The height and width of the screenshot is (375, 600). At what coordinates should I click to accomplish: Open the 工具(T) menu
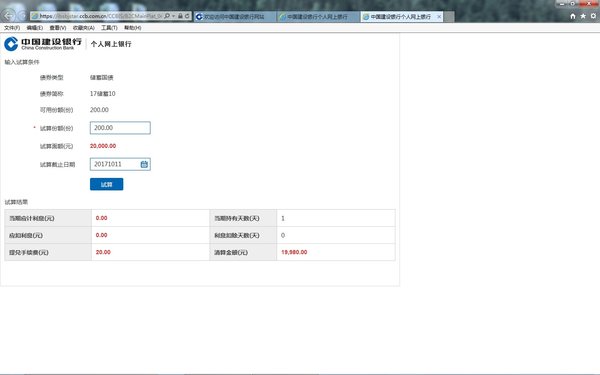pyautogui.click(x=109, y=28)
